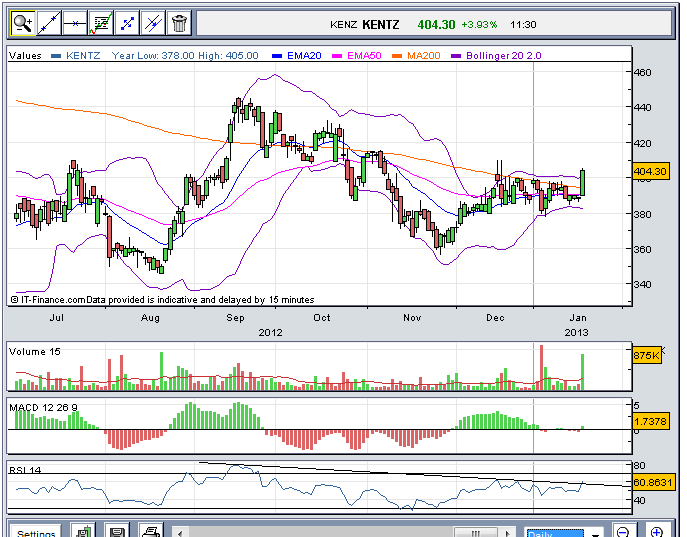Open the Settings button
Screen dimensions: 687x537
point(36,532)
